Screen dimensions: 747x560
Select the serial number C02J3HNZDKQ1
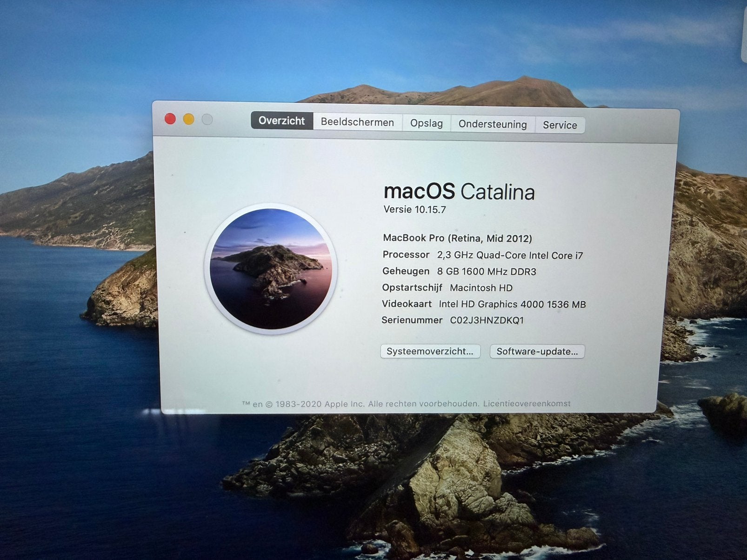tap(487, 320)
